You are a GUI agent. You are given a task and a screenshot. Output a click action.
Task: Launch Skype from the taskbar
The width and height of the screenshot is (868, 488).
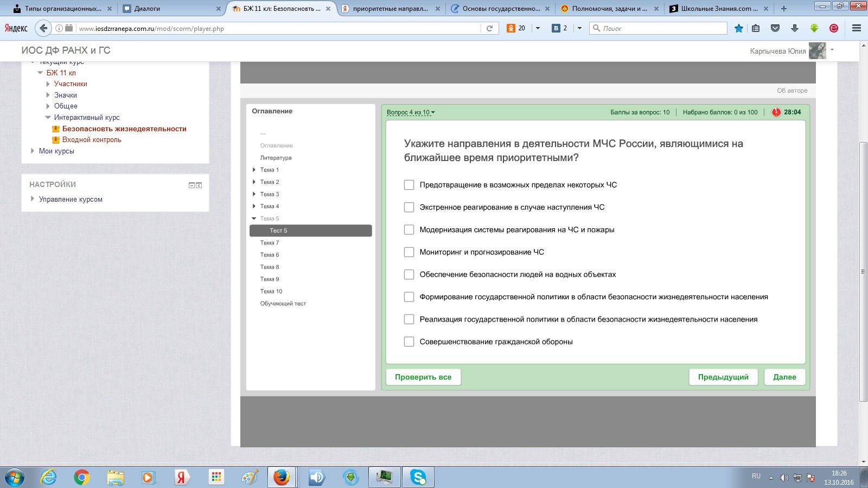click(418, 477)
